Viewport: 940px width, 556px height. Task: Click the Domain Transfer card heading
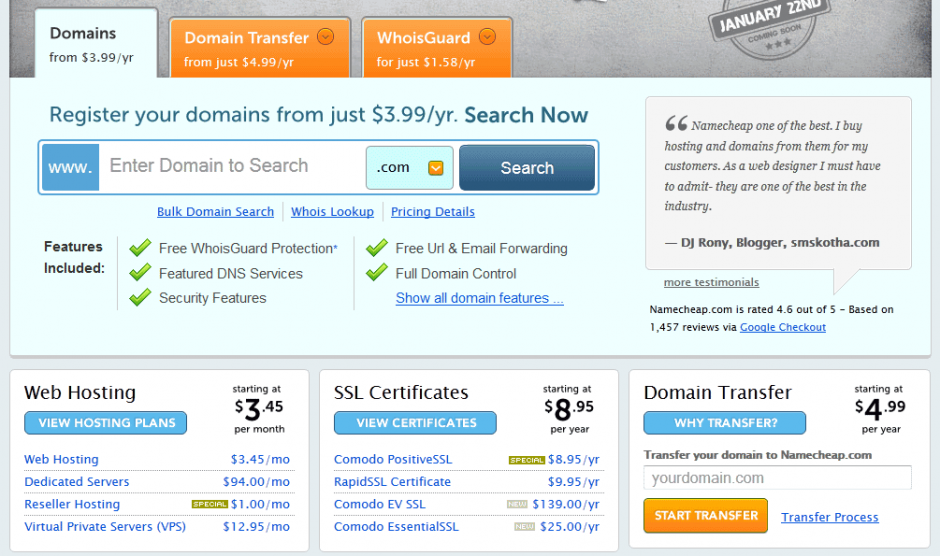(718, 392)
